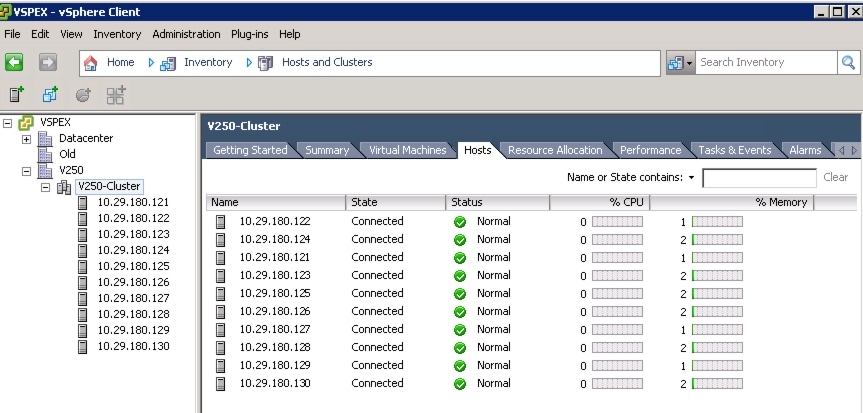Click the Home icon in the navigation bar

coord(91,62)
